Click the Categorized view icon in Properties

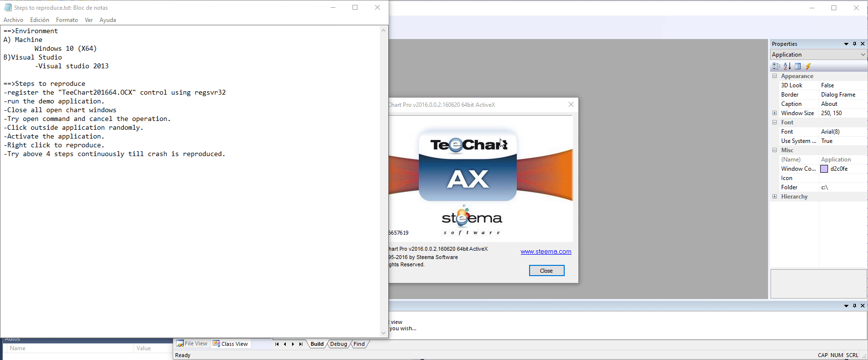click(776, 66)
